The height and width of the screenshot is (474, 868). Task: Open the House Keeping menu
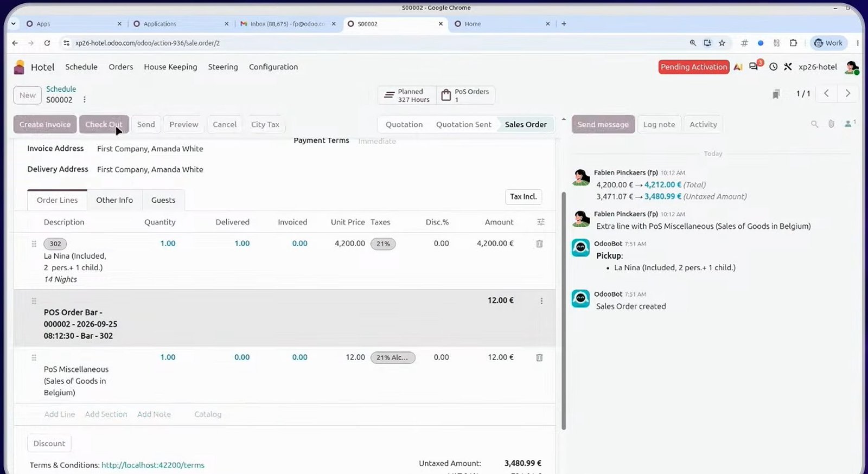(x=170, y=67)
